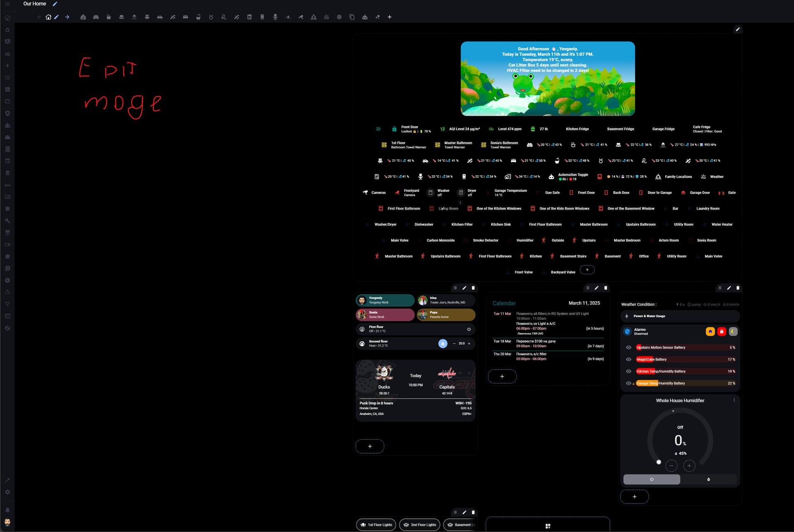Arm Alarmo away with red lock button
Screen dimensions: 794x532
[722, 332]
